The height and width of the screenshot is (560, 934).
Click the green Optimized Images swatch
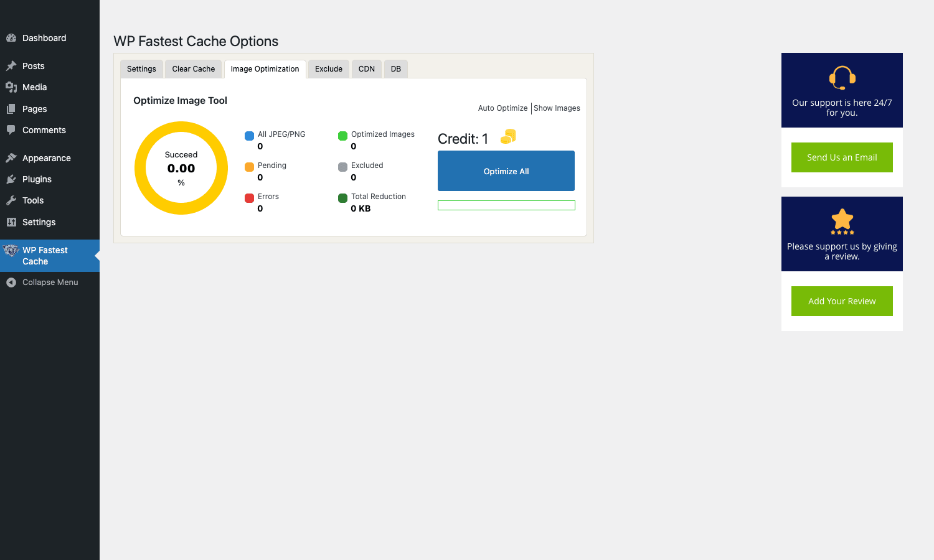pyautogui.click(x=342, y=136)
